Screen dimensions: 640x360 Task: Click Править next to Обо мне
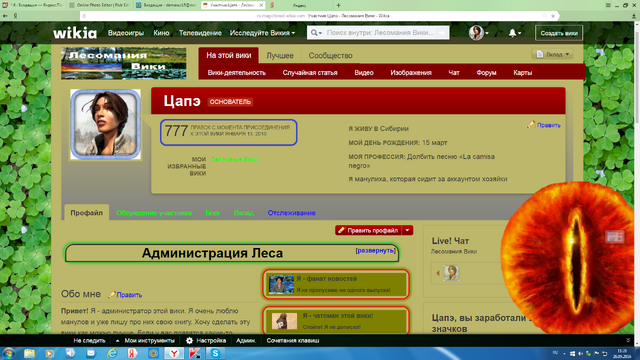(129, 295)
